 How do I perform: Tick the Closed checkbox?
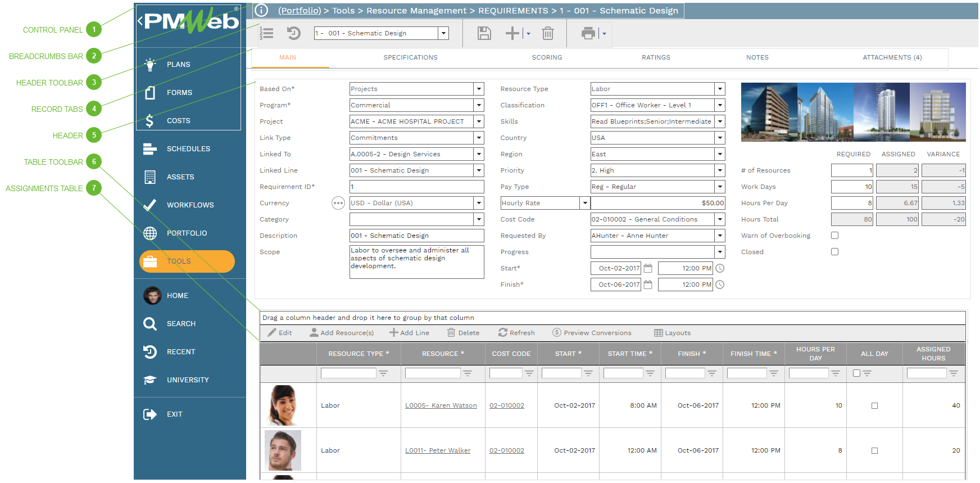click(x=834, y=252)
